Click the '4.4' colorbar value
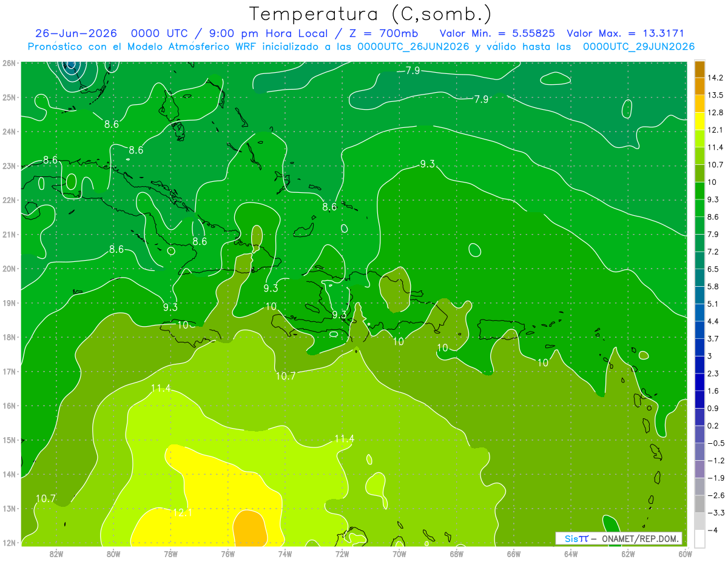 tap(714, 321)
